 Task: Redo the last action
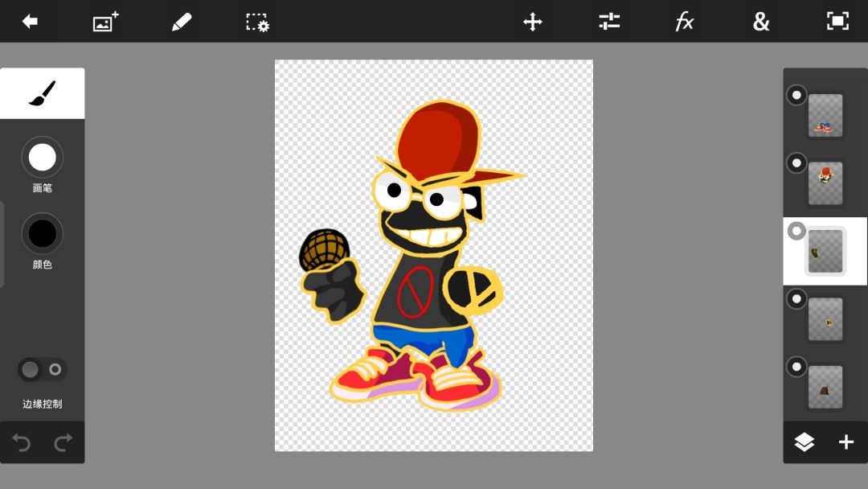(63, 442)
